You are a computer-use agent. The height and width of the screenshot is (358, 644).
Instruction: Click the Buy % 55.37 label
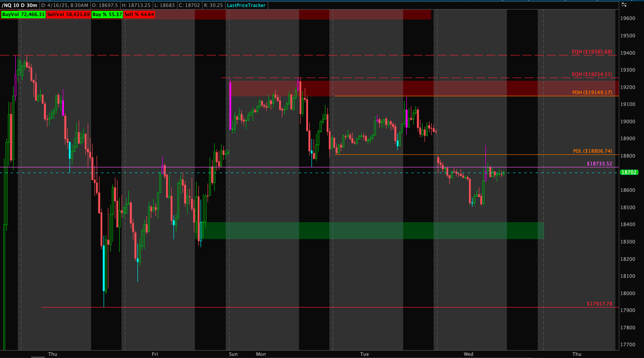[107, 14]
